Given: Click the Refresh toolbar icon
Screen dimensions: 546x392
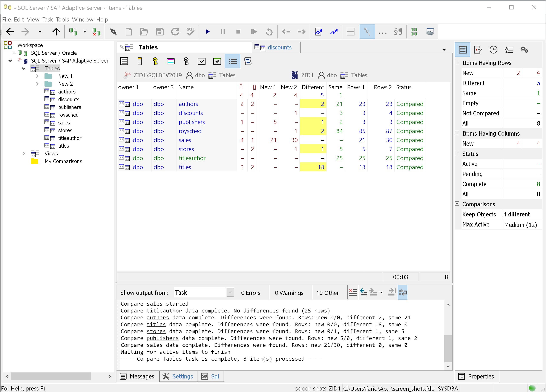Looking at the screenshot, I should tap(175, 32).
